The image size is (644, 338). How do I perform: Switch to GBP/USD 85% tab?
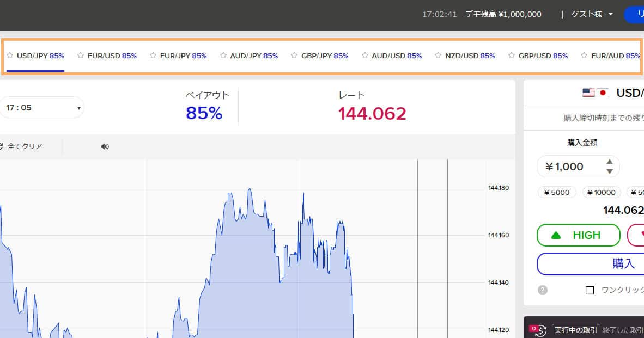click(x=543, y=56)
